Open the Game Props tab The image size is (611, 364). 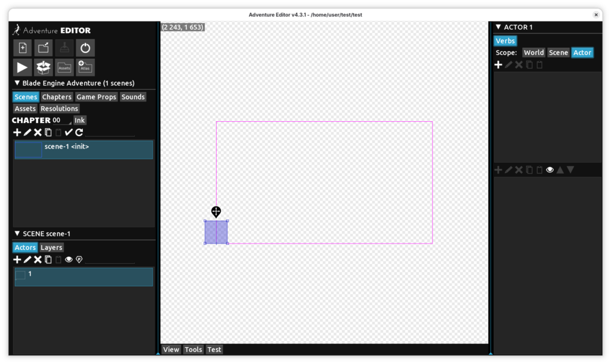point(96,97)
